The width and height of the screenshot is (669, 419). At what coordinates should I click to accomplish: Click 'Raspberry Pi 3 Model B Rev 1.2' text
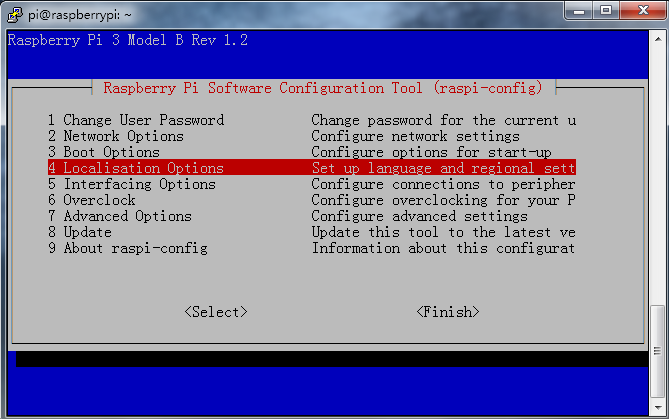click(x=128, y=40)
